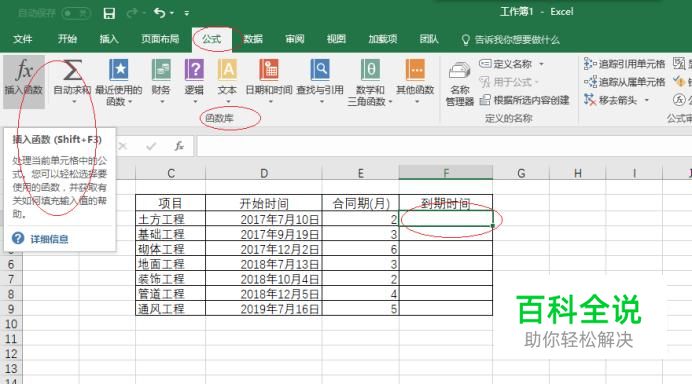The height and width of the screenshot is (384, 692).
Task: Expand the Undo history dropdown arrow
Action: tap(172, 13)
